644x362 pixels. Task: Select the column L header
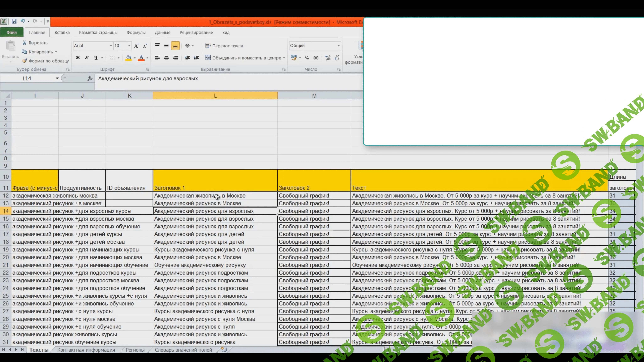click(215, 96)
